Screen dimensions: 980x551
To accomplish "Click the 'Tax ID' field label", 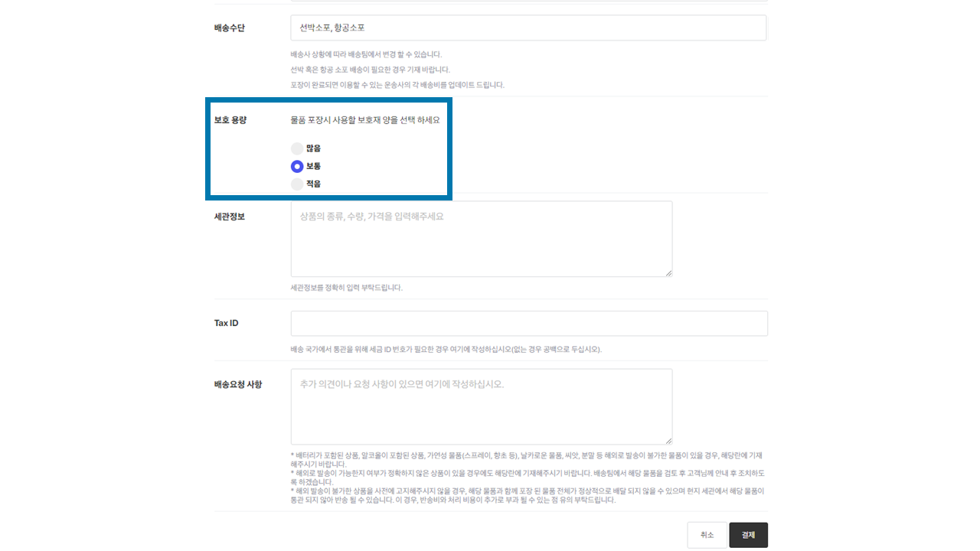I will [227, 323].
